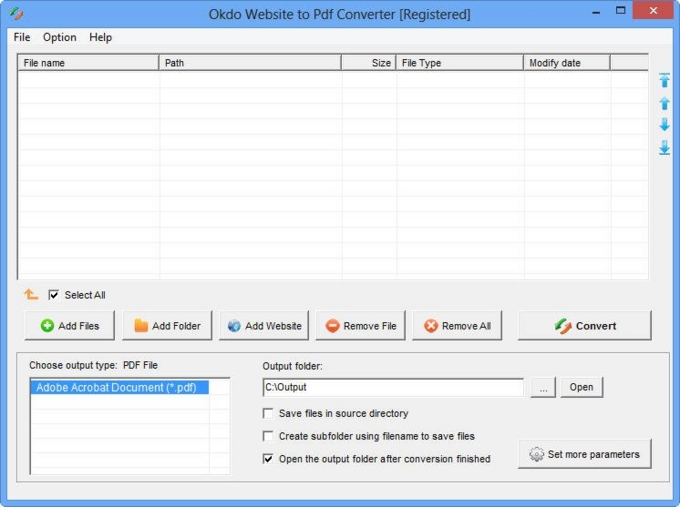Image resolution: width=680 pixels, height=516 pixels.
Task: Minimize the Okdo converter window
Action: 596,11
